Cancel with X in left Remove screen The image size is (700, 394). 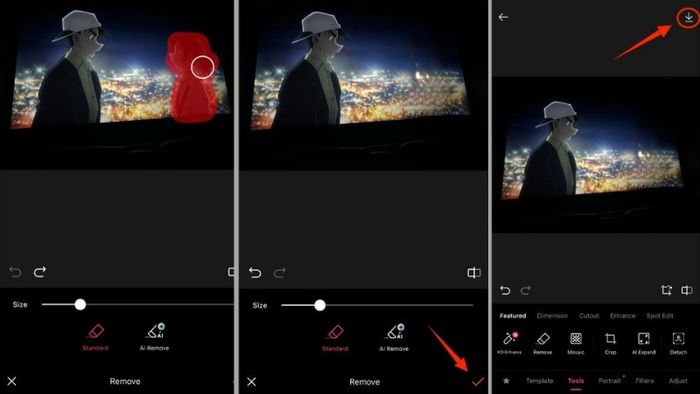click(x=12, y=381)
